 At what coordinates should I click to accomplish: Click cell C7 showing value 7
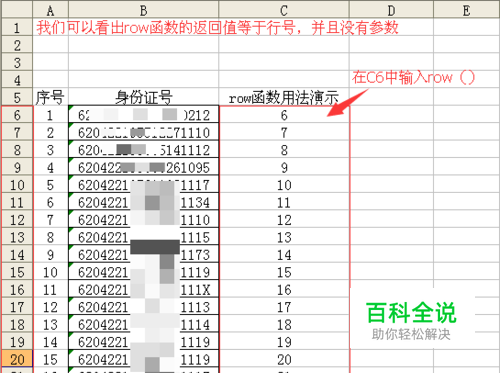(x=284, y=132)
